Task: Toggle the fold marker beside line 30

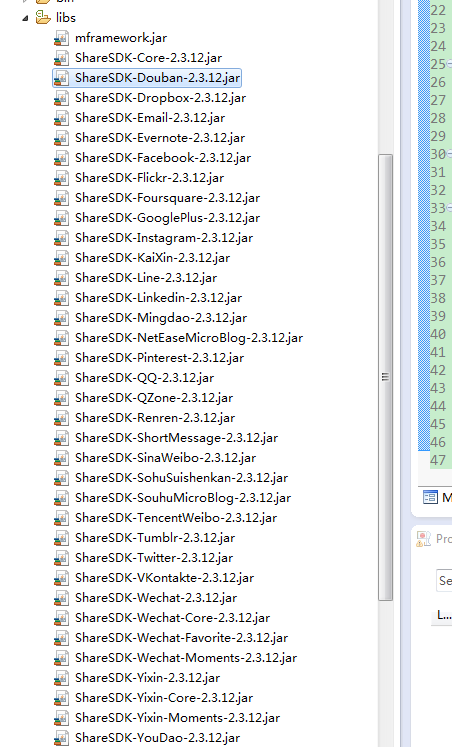Action: (x=449, y=154)
